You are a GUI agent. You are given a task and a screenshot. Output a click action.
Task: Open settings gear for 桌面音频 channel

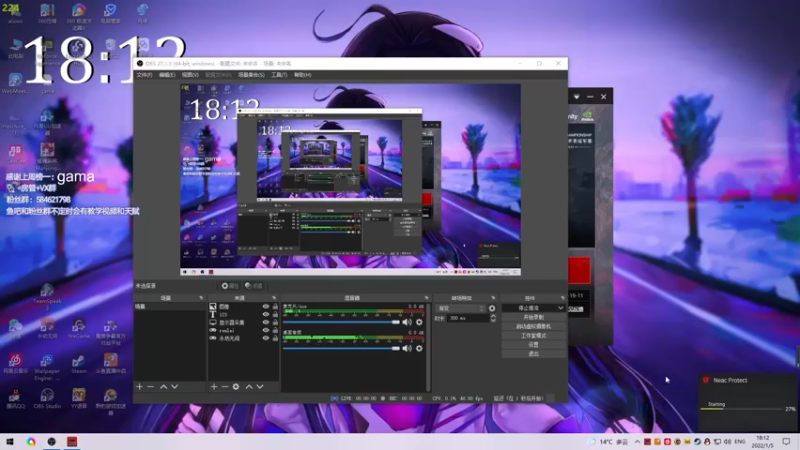pyautogui.click(x=419, y=348)
